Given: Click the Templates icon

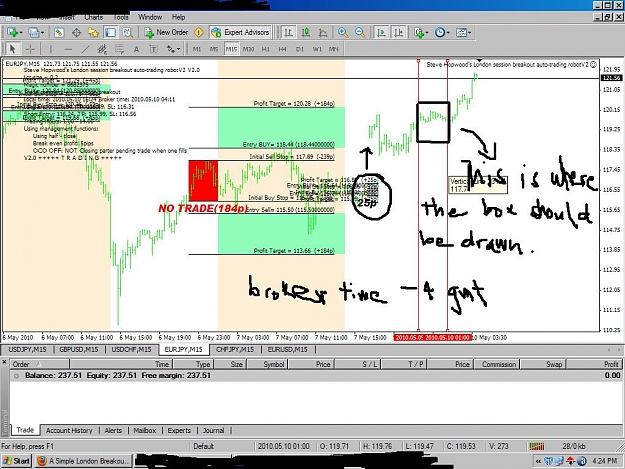Looking at the screenshot, I should tap(461, 33).
